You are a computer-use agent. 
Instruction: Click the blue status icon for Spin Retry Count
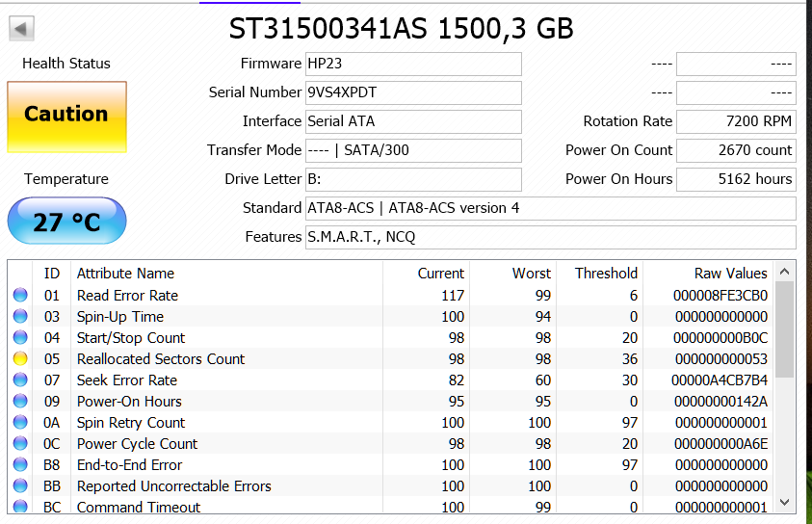tap(20, 422)
